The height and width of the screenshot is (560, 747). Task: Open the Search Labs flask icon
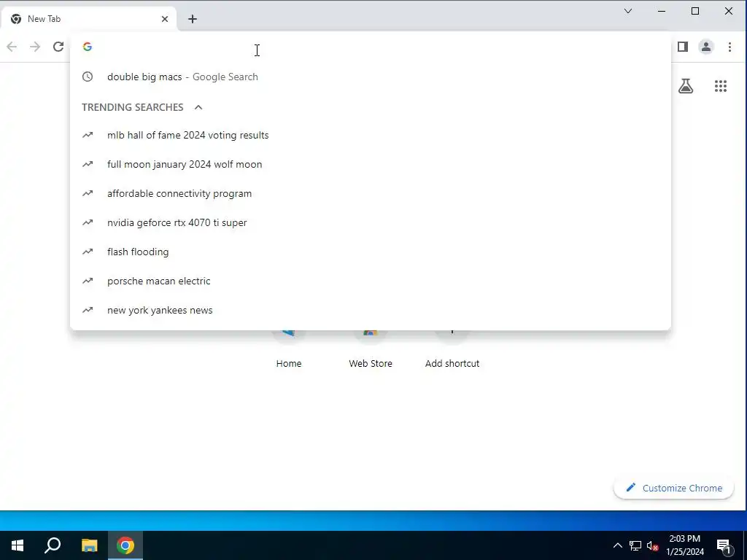[686, 86]
